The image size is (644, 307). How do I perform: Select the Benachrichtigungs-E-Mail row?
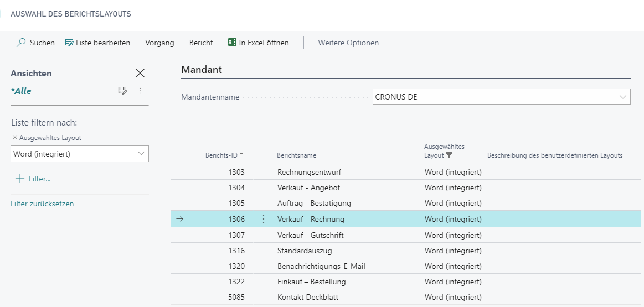point(406,267)
